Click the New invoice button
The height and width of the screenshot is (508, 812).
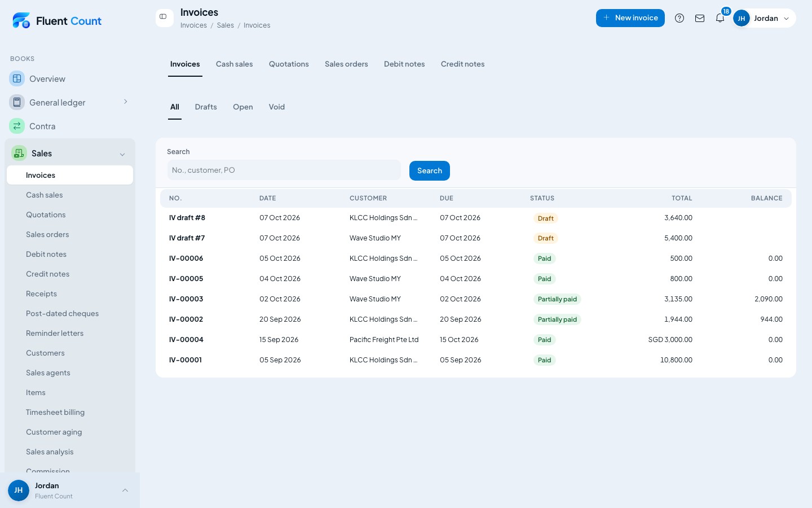[x=630, y=17]
